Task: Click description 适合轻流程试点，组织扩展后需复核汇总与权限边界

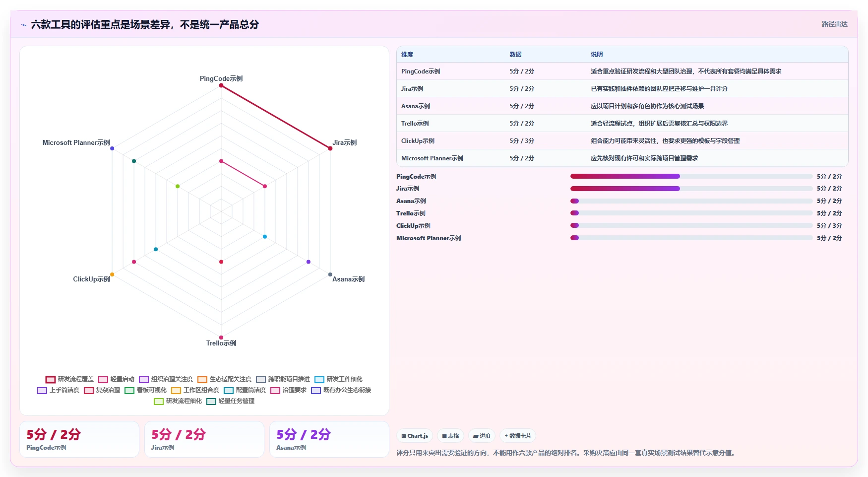Action: click(x=659, y=124)
